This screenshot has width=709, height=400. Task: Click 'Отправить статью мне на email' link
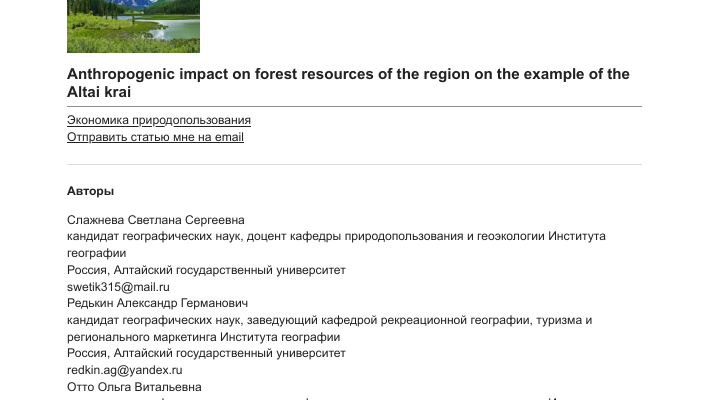tap(155, 137)
